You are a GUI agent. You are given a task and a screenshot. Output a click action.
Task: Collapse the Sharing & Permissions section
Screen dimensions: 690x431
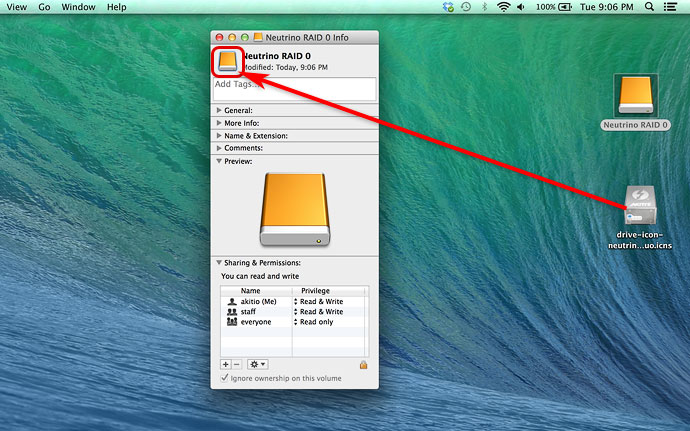219,263
